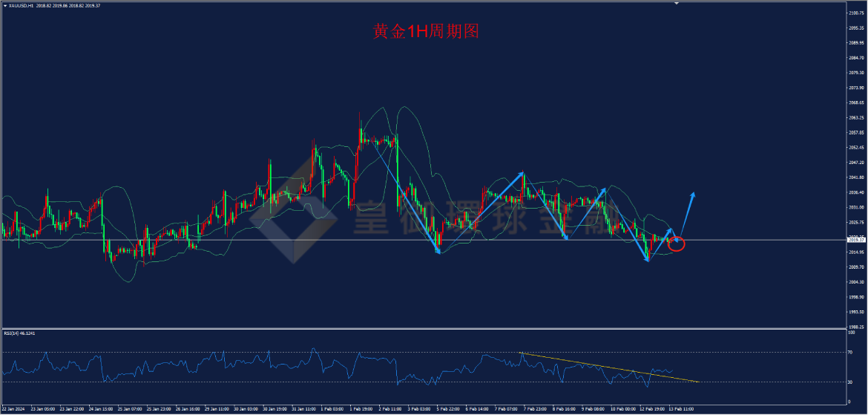Screen dimensions: 868x415
Task: Click the 13 Feb 11:00 time label
Action: (x=680, y=409)
